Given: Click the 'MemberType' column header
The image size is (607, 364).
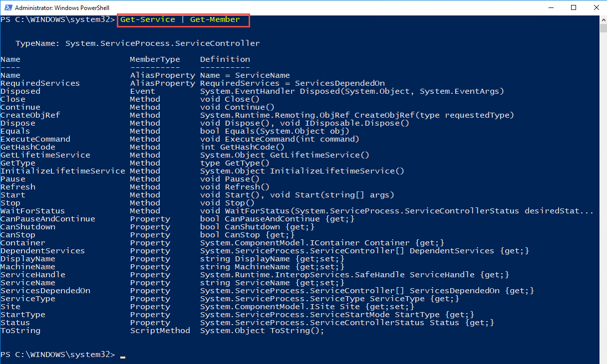Looking at the screenshot, I should point(155,59).
